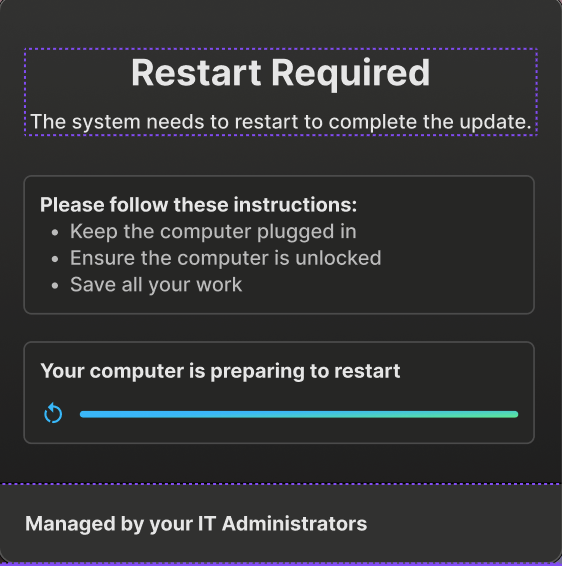Click the bullet before Keep the computer
Screen dimensions: 562x566
coord(55,232)
